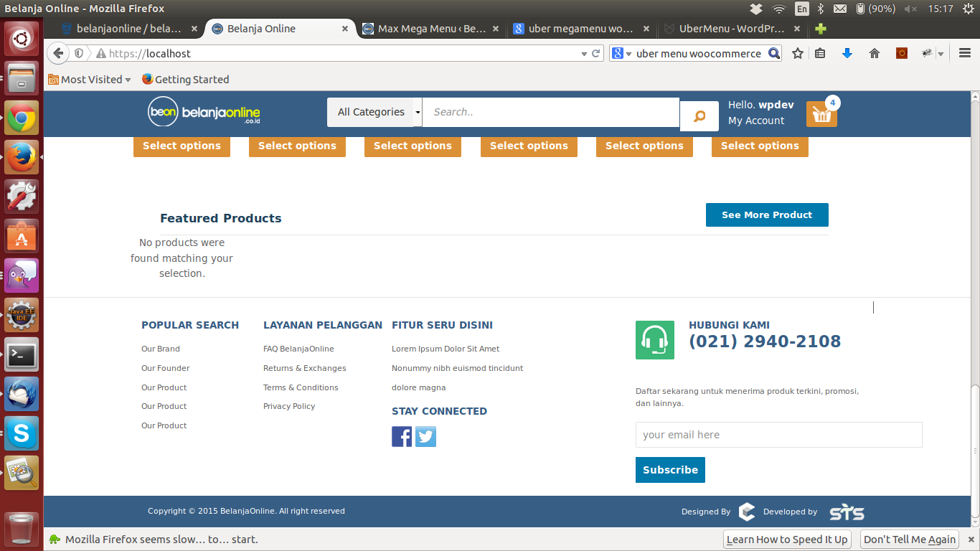Click the See More Product button
This screenshot has height=551, width=980.
click(767, 215)
